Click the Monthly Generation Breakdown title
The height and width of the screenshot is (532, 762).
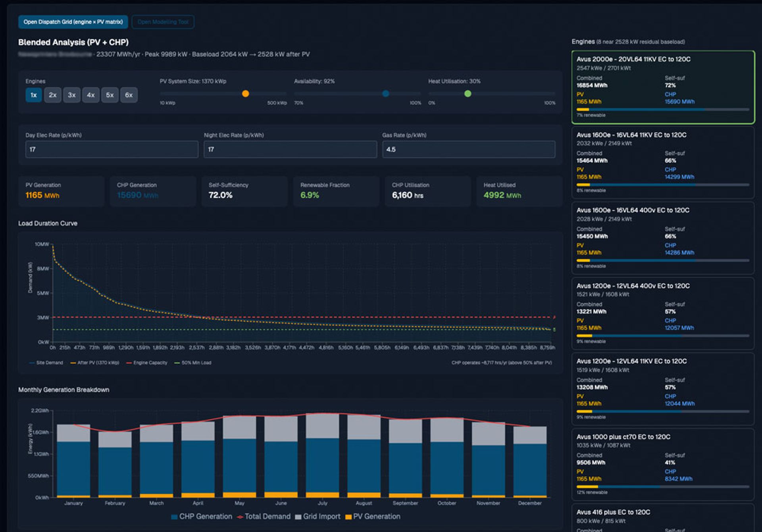[63, 390]
